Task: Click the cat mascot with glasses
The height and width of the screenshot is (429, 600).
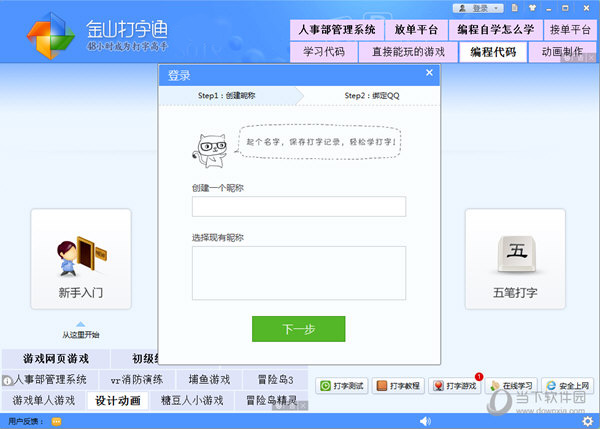Action: (210, 150)
